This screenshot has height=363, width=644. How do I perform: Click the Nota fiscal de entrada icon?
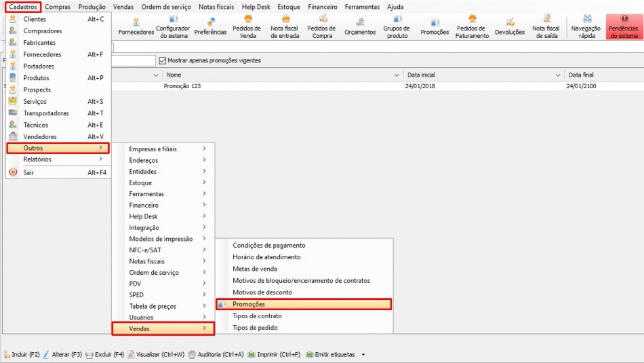point(285,26)
